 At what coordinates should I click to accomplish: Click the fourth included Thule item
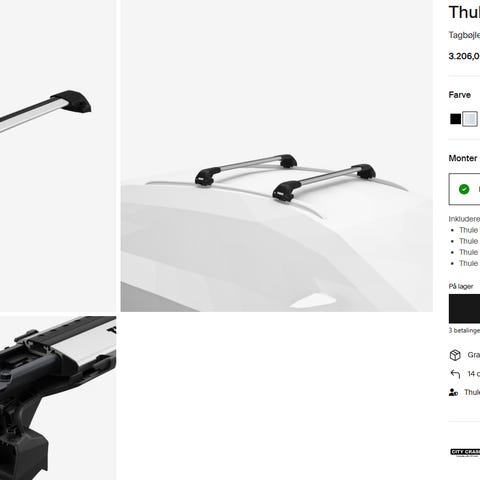point(469,264)
